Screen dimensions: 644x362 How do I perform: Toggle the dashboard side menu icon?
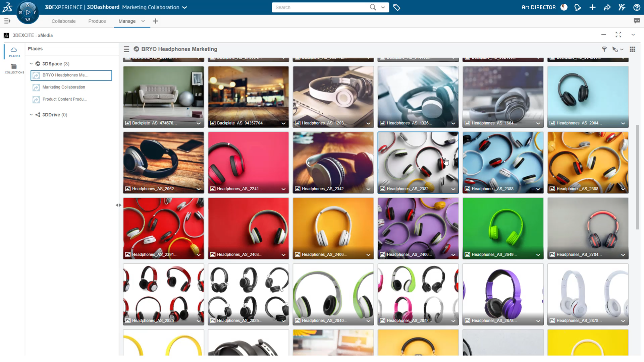click(7, 21)
